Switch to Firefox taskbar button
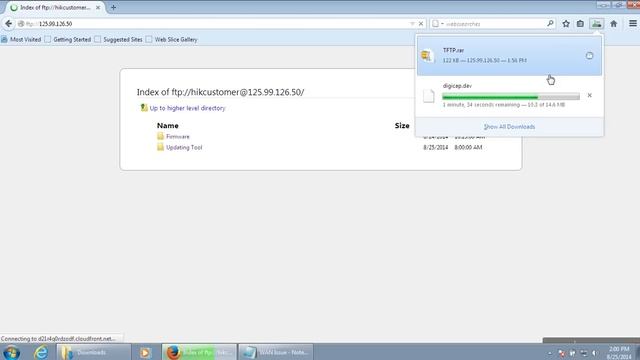 tap(199, 352)
